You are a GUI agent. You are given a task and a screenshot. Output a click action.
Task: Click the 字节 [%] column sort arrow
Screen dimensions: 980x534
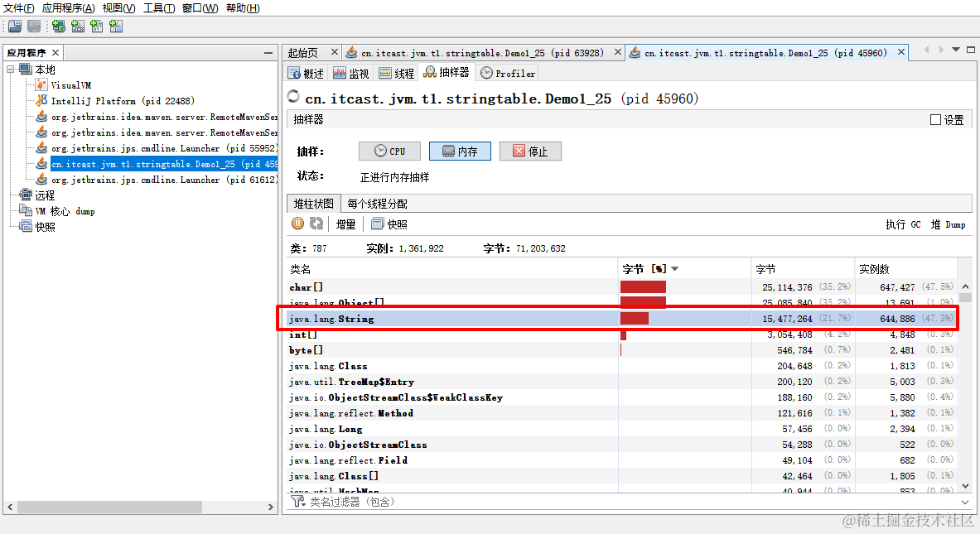tap(675, 269)
